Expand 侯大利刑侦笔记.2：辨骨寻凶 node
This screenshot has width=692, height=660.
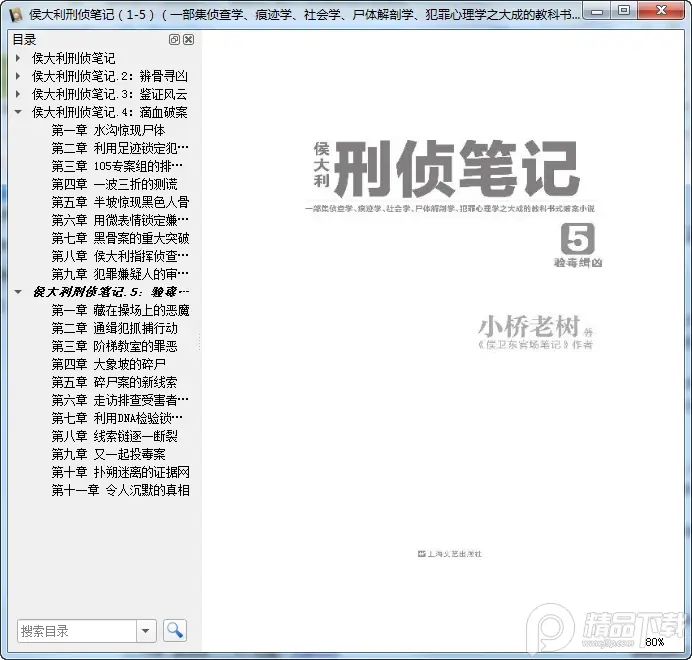18,76
